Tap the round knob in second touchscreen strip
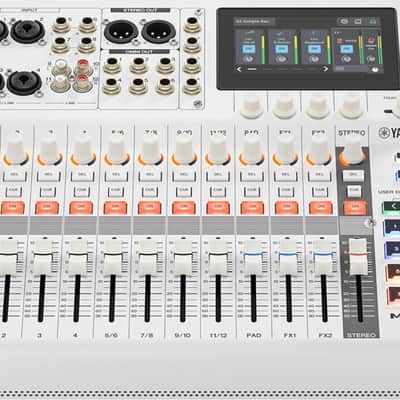Viewport: 400px width, 400px height. pyautogui.click(x=281, y=59)
